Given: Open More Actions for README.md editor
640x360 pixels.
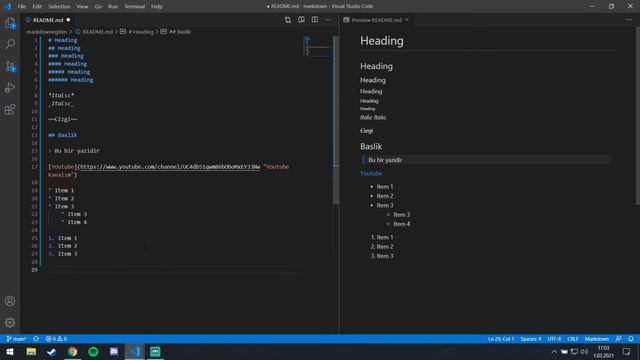Looking at the screenshot, I should pyautogui.click(x=328, y=20).
